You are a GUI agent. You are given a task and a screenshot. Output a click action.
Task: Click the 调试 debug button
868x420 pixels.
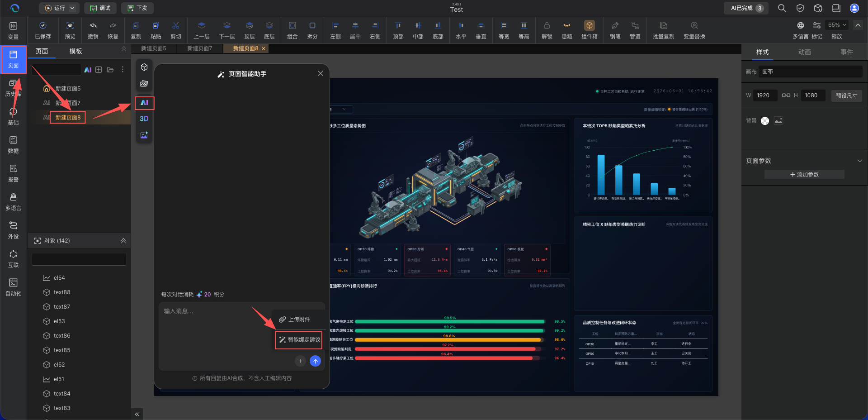pyautogui.click(x=100, y=8)
